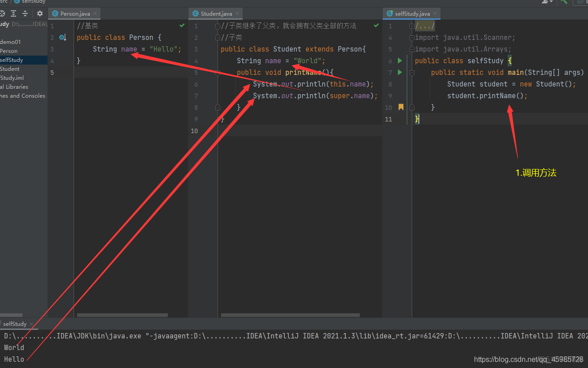The width and height of the screenshot is (588, 368).
Task: Click the bookmark icon on line 10
Action: [x=401, y=107]
